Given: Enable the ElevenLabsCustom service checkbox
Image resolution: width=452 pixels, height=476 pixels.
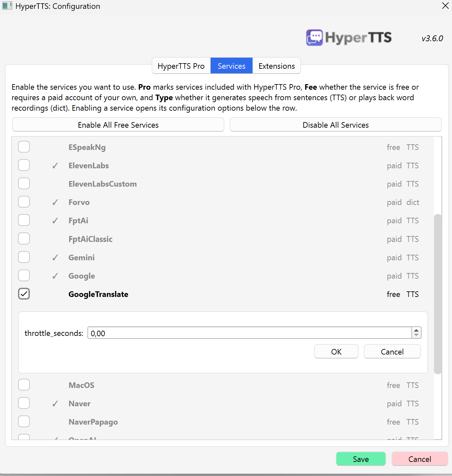Looking at the screenshot, I should (x=24, y=183).
